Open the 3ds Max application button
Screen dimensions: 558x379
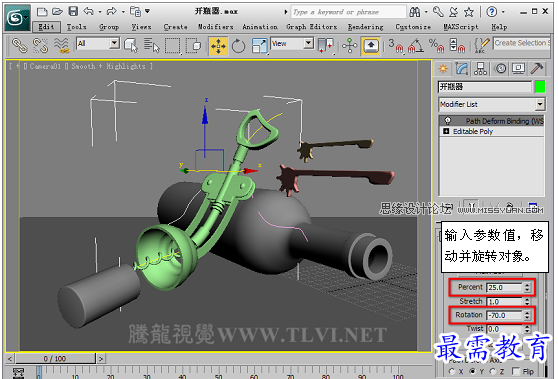17,17
